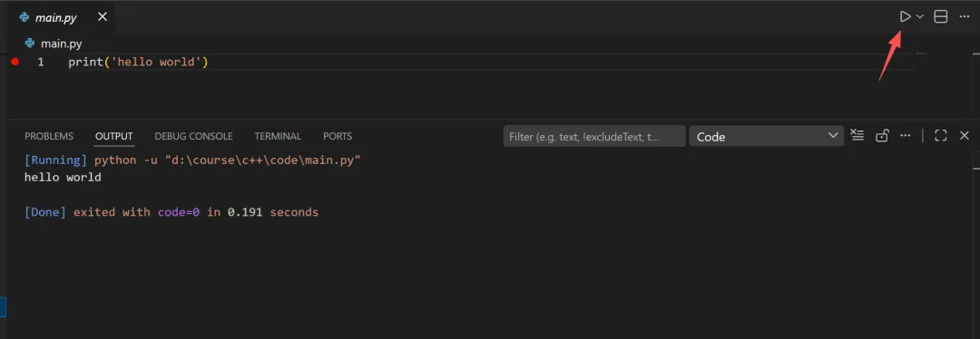The width and height of the screenshot is (980, 339).
Task: Clear the output with the clear icon
Action: (857, 135)
